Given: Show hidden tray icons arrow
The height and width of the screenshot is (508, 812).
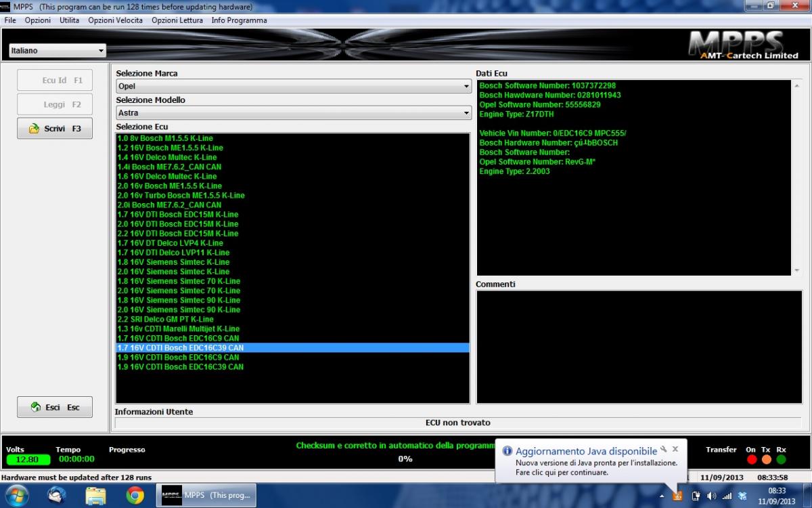Looking at the screenshot, I should point(662,496).
